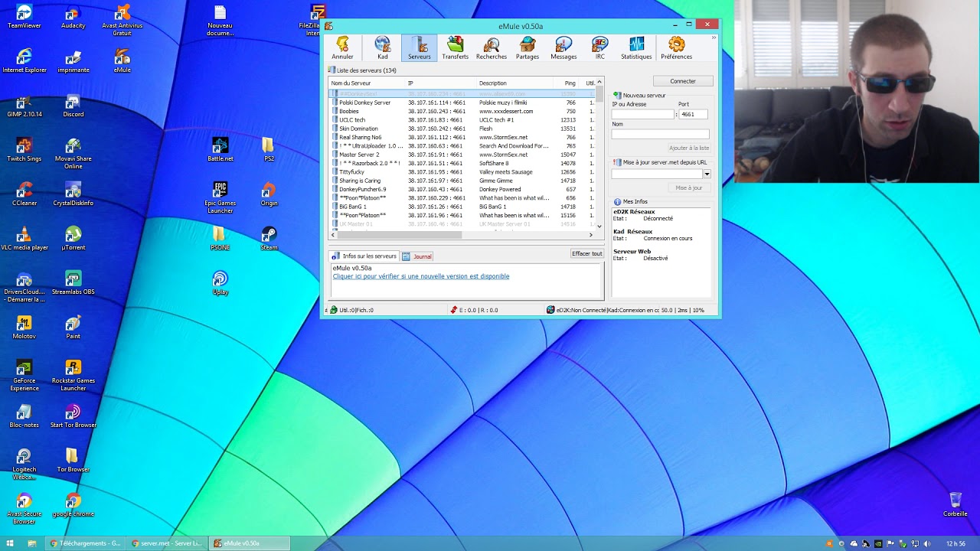Select the Epic Games Launcher desktop icon
The width and height of the screenshot is (980, 551).
click(x=220, y=197)
